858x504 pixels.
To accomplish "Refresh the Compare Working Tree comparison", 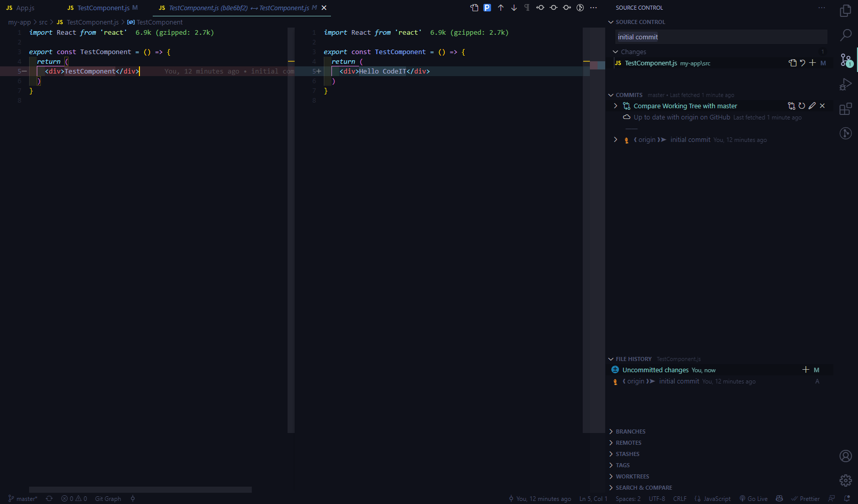I will coord(802,106).
